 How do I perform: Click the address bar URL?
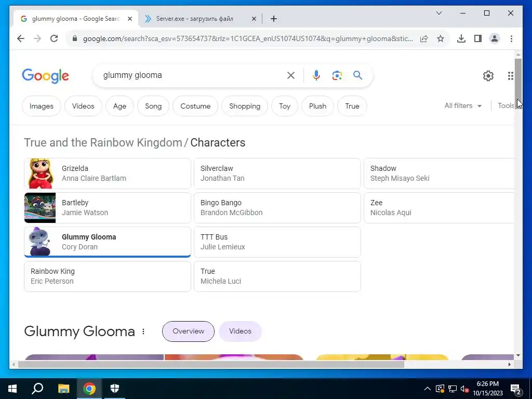click(x=248, y=38)
